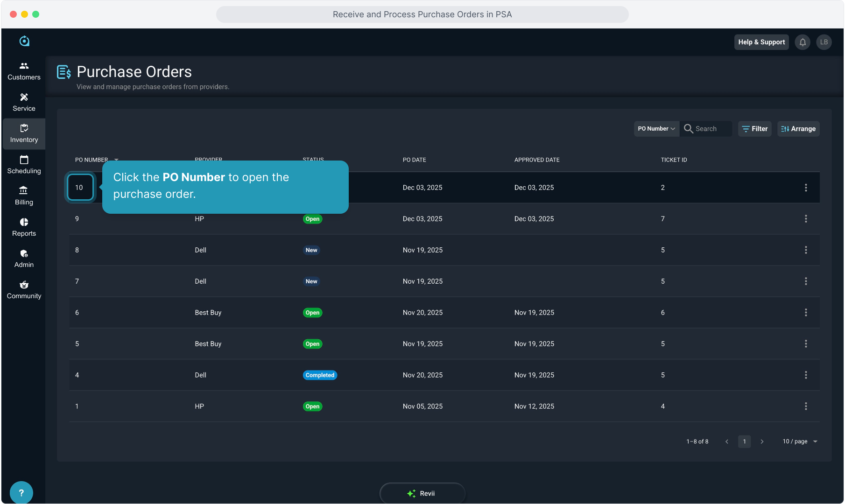The height and width of the screenshot is (504, 845).
Task: Visit the Community sidebar section
Action: pyautogui.click(x=24, y=290)
